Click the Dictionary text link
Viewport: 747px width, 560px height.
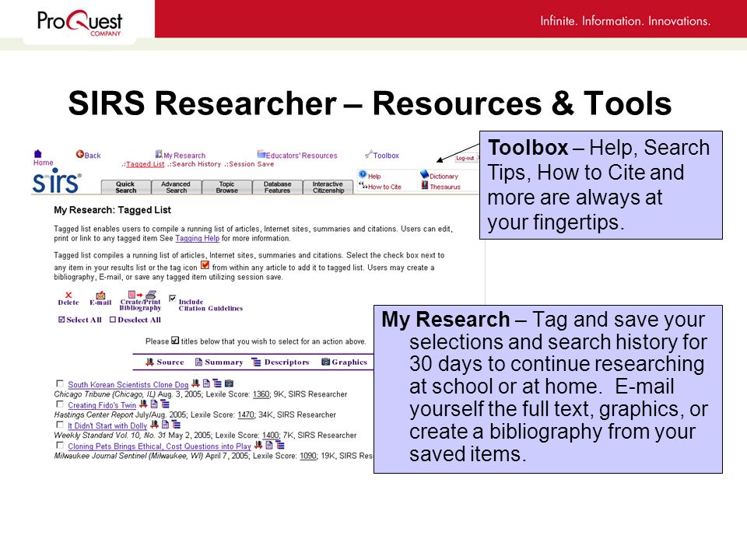point(444,177)
